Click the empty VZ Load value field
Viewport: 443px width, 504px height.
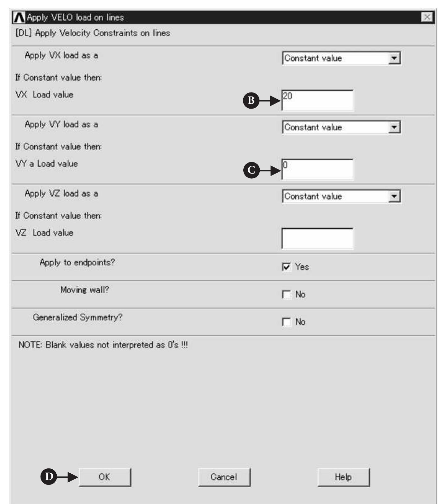click(317, 238)
